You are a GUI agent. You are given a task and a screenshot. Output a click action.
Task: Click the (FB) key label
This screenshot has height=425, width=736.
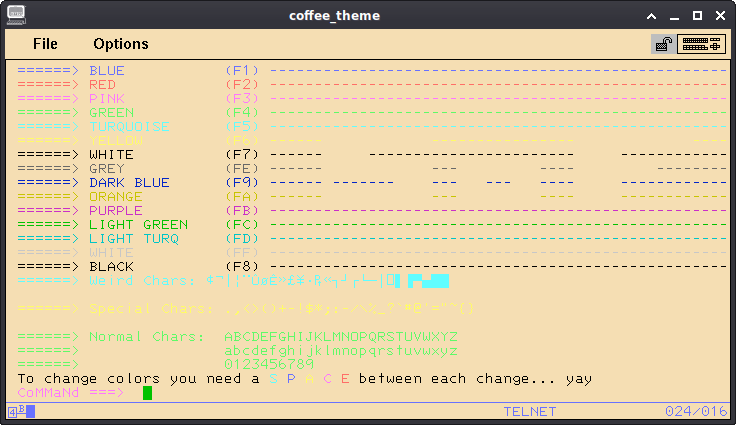point(242,210)
